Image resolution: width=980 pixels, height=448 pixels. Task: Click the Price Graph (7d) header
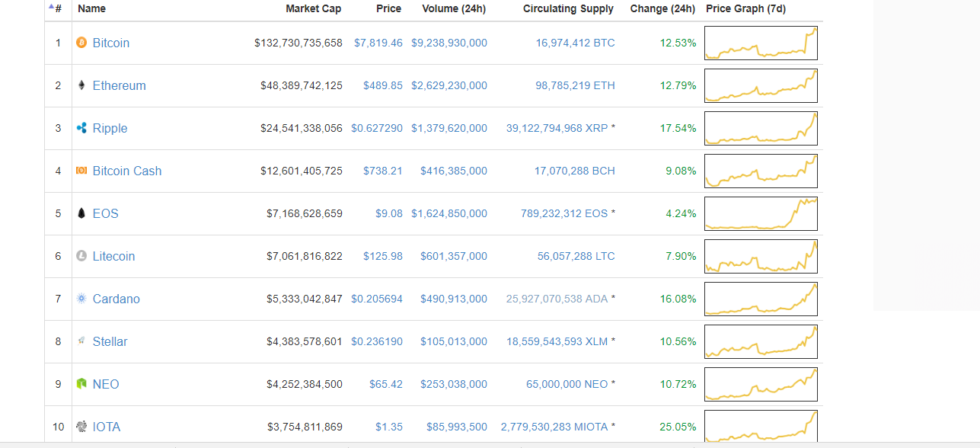pos(746,8)
